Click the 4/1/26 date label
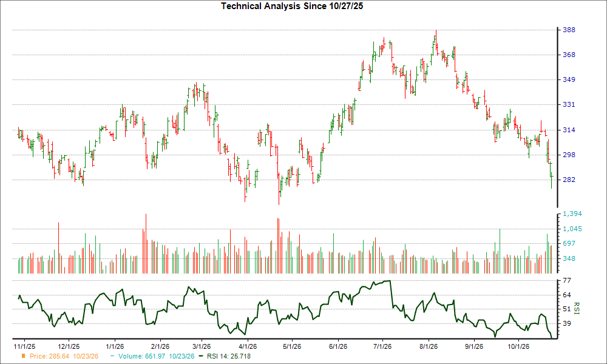 (248, 346)
